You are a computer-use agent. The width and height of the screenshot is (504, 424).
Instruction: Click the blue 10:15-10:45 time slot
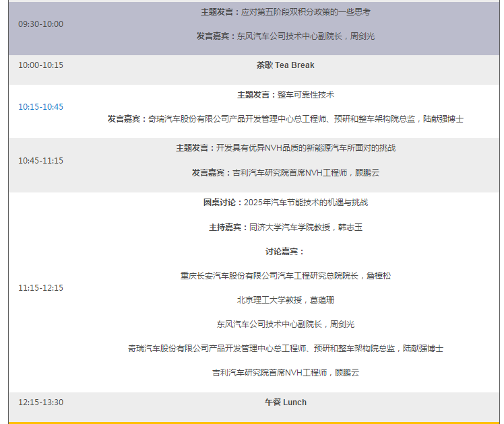pos(40,107)
